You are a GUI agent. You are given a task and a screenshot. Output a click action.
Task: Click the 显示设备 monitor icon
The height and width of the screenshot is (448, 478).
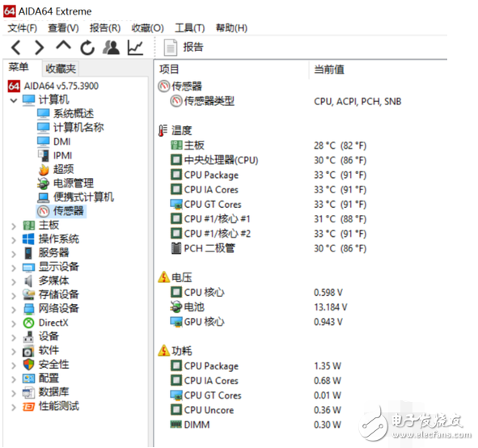pyautogui.click(x=28, y=268)
